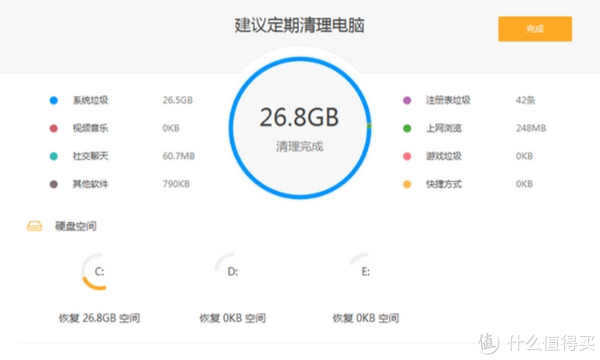Click the 系统垃圾 category label
The image size is (600, 360).
click(90, 100)
